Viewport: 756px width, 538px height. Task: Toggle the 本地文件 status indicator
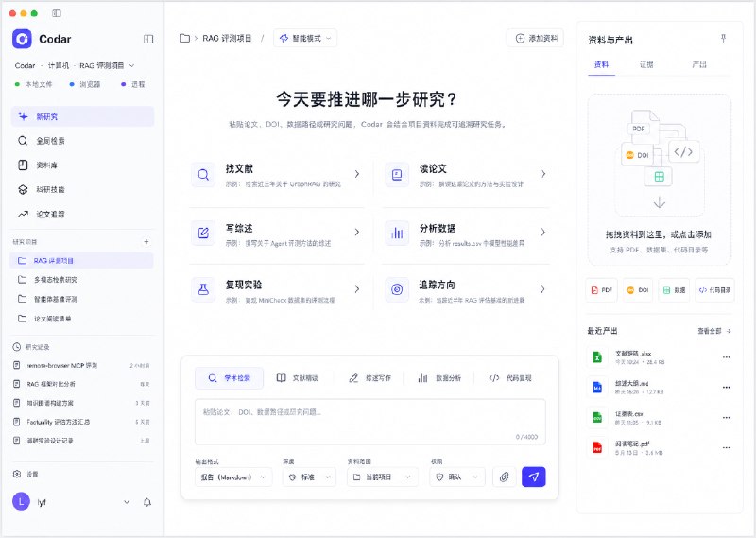tap(33, 84)
